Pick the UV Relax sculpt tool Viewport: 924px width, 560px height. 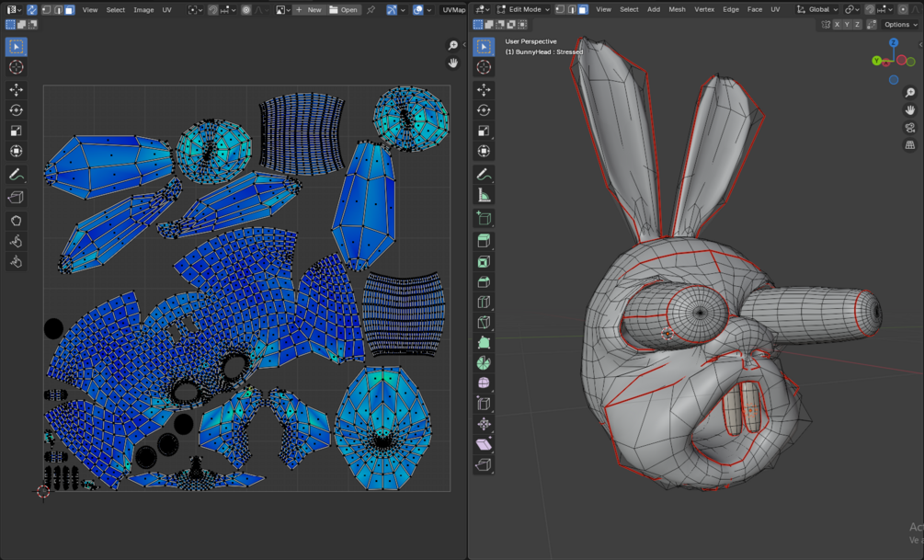click(16, 241)
